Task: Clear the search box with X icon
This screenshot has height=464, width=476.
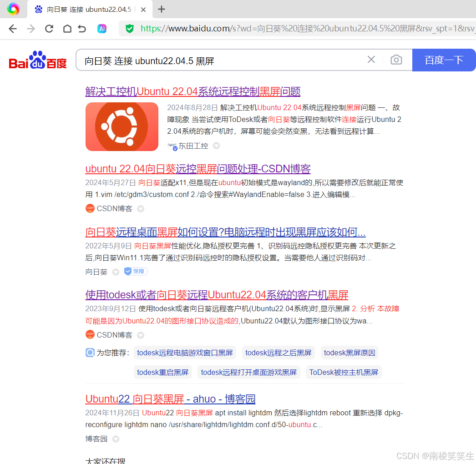Action: click(371, 60)
